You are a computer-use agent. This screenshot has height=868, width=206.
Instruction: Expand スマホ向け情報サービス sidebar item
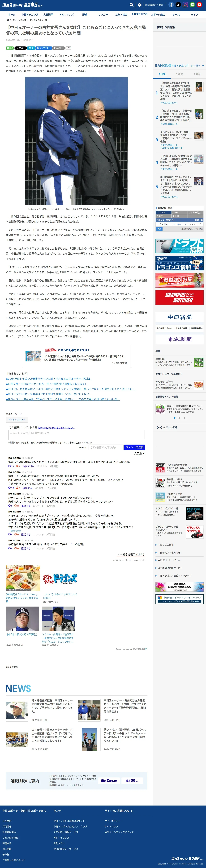(x=168, y=568)
